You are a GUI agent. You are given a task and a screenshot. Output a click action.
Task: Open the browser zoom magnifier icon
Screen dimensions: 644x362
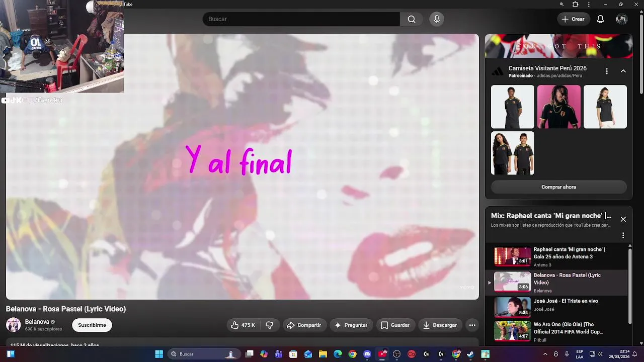coord(561,5)
